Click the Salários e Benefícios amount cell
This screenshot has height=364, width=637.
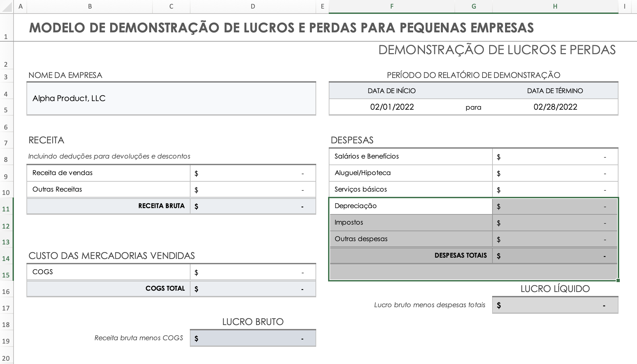[555, 157]
